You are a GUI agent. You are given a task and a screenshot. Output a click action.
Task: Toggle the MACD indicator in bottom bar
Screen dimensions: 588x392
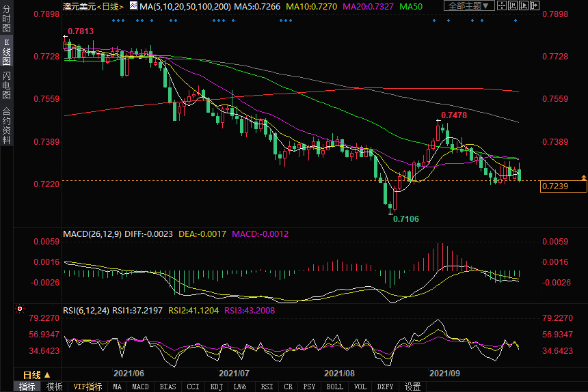[140, 387]
